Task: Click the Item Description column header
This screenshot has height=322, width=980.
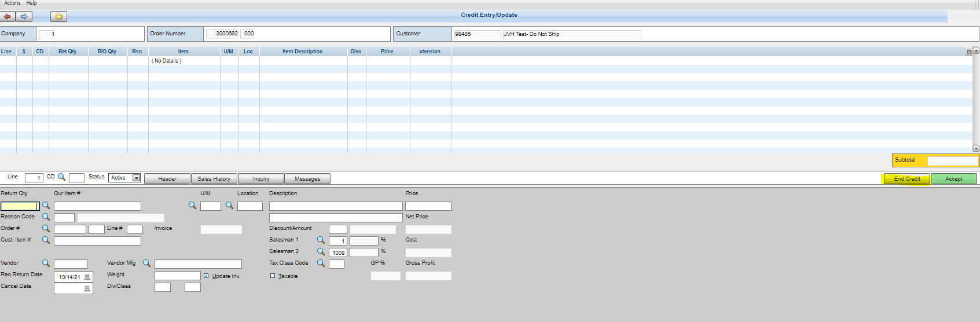Action: point(303,52)
